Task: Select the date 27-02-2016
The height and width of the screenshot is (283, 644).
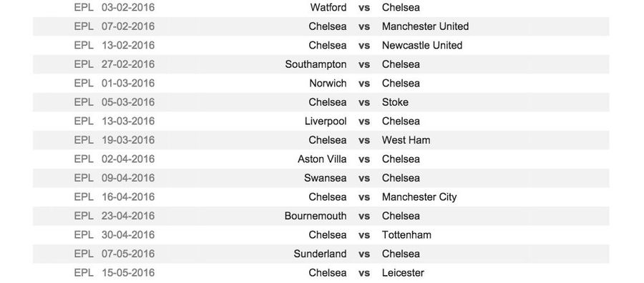Action: [x=128, y=64]
